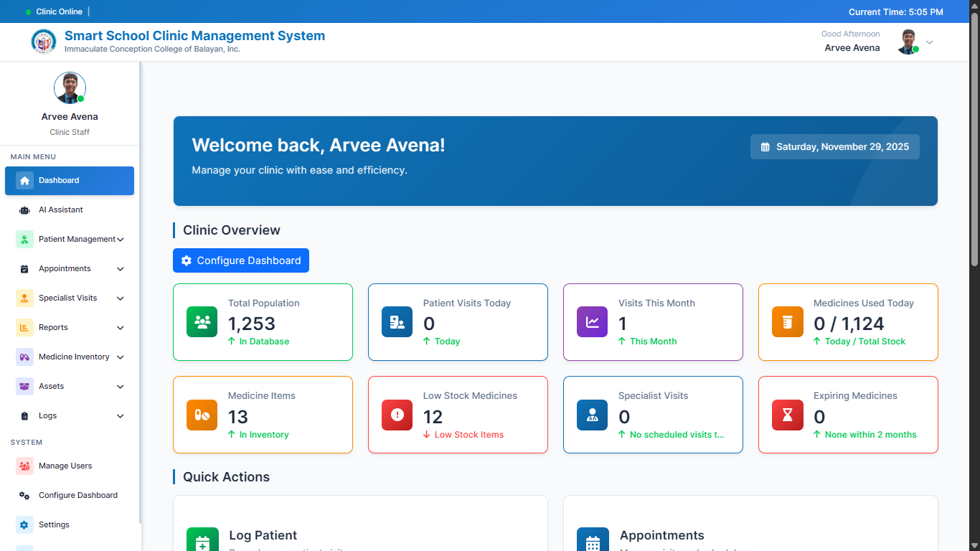The height and width of the screenshot is (551, 980).
Task: Click the AI Assistant robot icon
Action: (x=24, y=210)
